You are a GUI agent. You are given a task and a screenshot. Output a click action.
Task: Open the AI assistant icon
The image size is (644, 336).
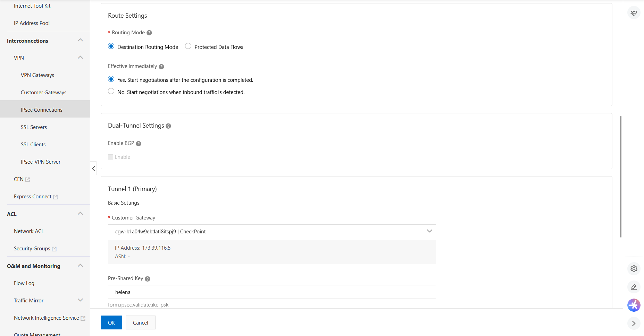[x=634, y=305]
